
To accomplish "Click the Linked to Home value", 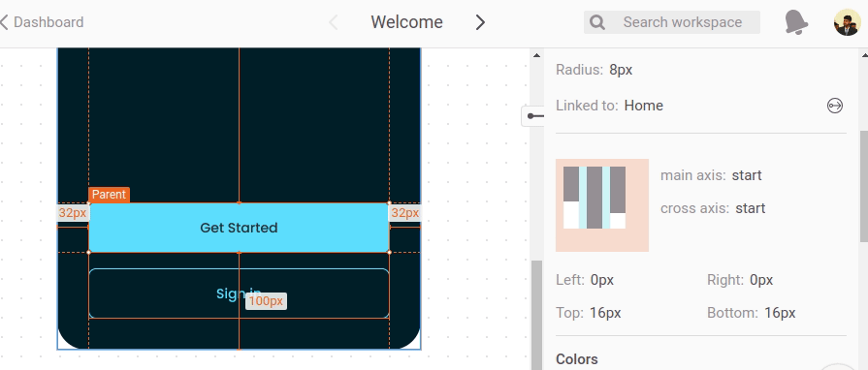I will point(644,106).
